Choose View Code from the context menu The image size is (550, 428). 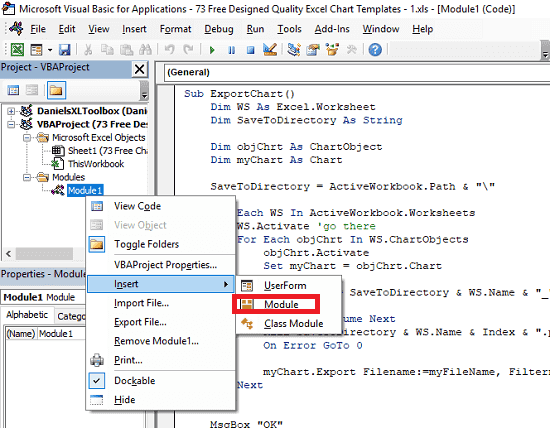tap(161, 206)
